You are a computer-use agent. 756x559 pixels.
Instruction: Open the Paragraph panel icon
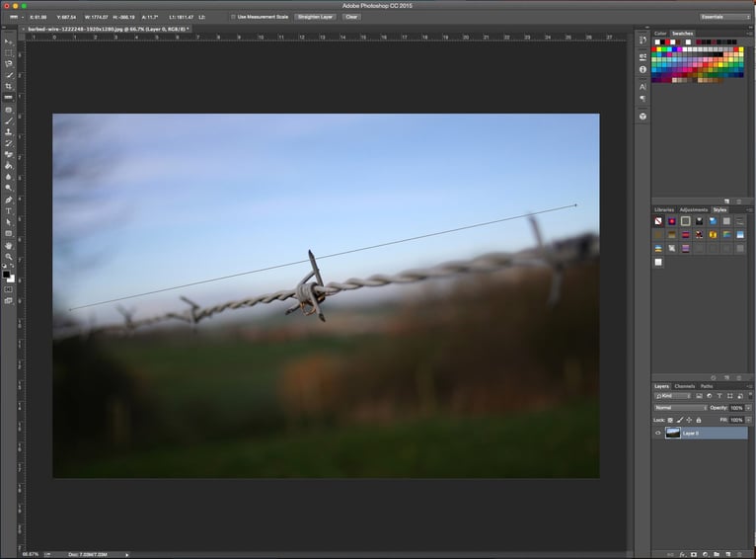pos(643,99)
